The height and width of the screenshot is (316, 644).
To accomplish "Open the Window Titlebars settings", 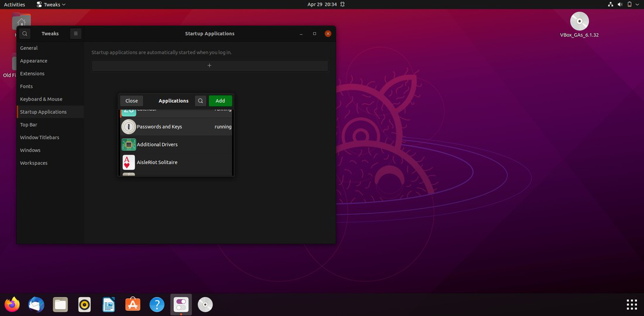I will coord(50,137).
